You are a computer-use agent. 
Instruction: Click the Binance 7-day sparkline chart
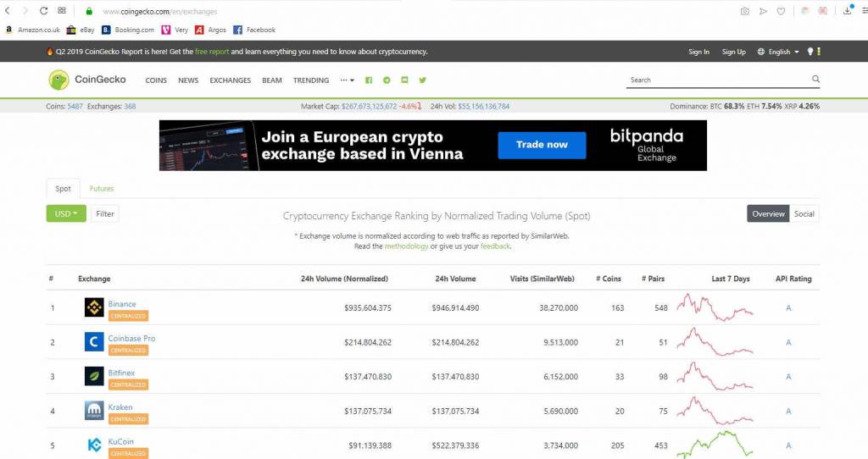click(x=715, y=307)
